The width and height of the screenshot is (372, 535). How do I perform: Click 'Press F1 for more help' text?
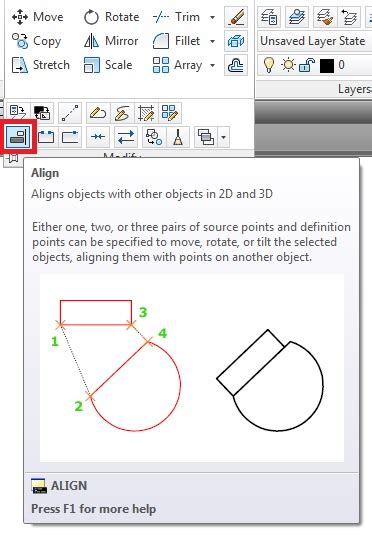point(94,509)
